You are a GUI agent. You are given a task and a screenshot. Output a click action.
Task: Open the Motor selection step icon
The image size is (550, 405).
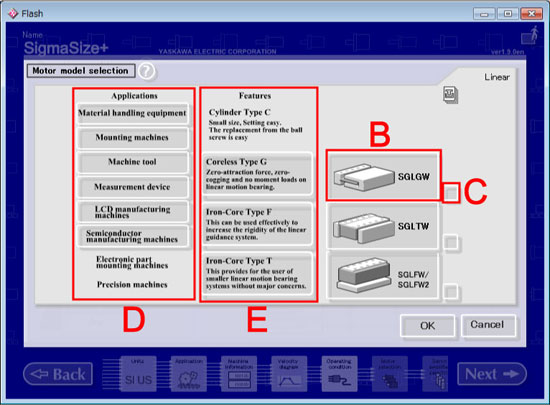[x=390, y=374]
